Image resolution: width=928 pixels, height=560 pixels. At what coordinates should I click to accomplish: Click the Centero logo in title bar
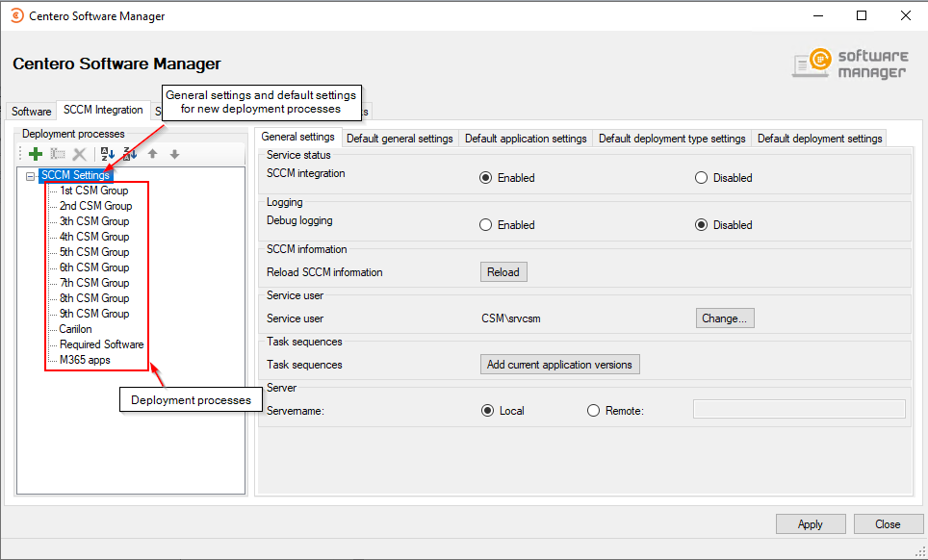point(17,16)
